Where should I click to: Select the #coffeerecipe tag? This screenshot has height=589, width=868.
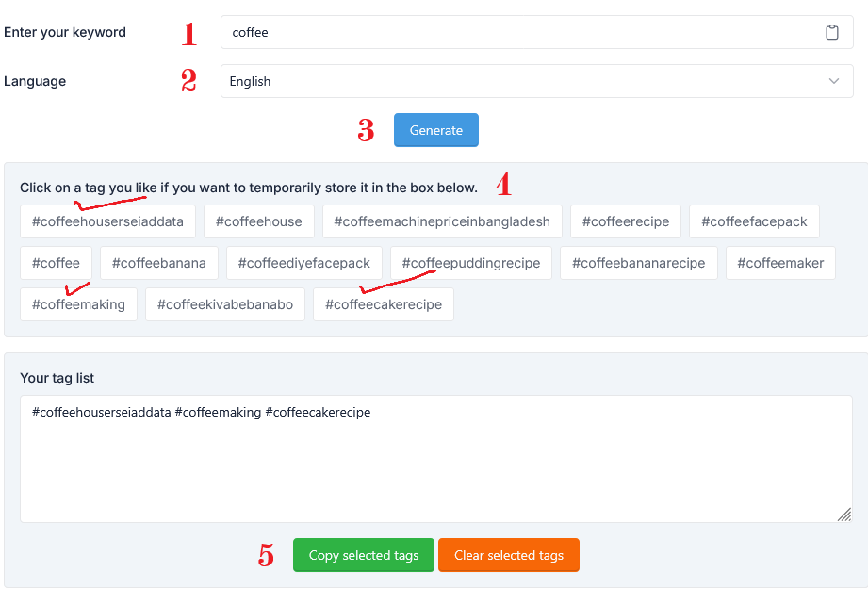tap(625, 221)
